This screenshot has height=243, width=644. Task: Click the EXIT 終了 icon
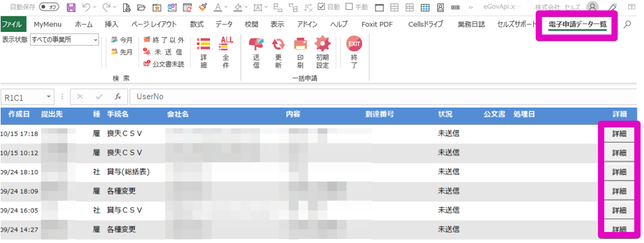[354, 52]
